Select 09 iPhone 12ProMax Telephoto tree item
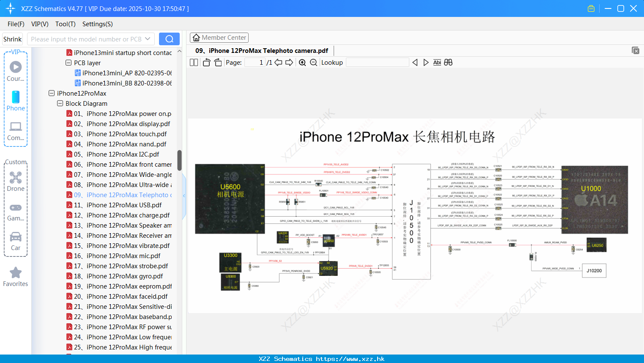Screen dimensions: 644x363 [119, 195]
